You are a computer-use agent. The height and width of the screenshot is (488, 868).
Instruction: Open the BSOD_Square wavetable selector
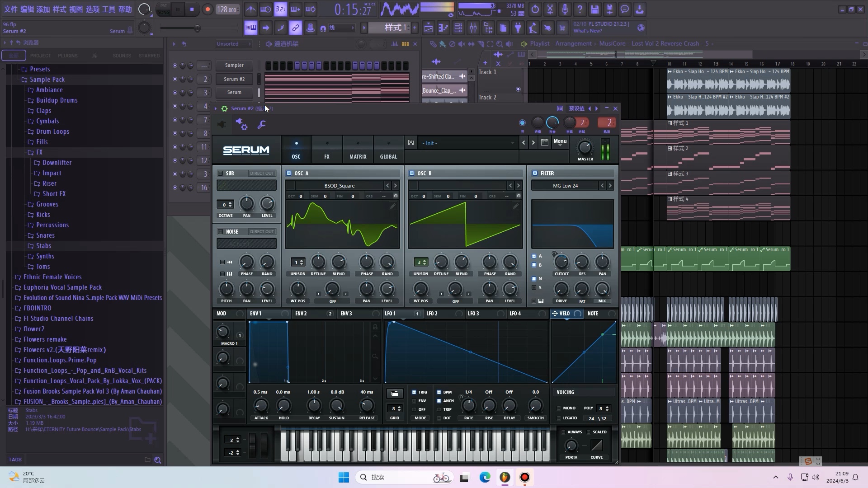(x=339, y=186)
